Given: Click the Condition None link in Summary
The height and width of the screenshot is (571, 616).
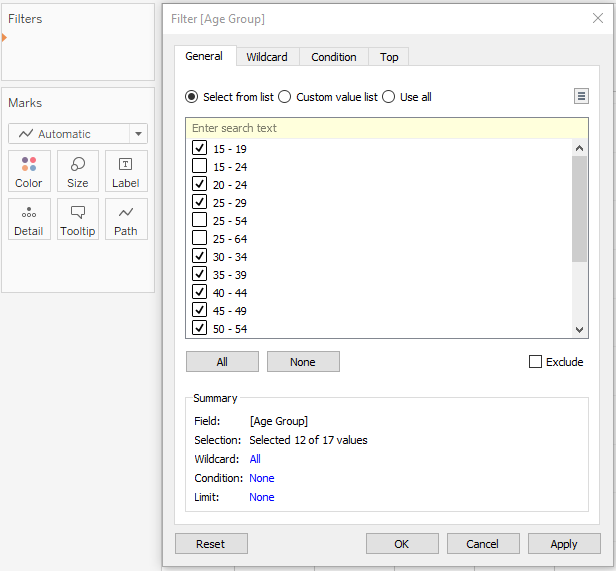Looking at the screenshot, I should [x=261, y=478].
